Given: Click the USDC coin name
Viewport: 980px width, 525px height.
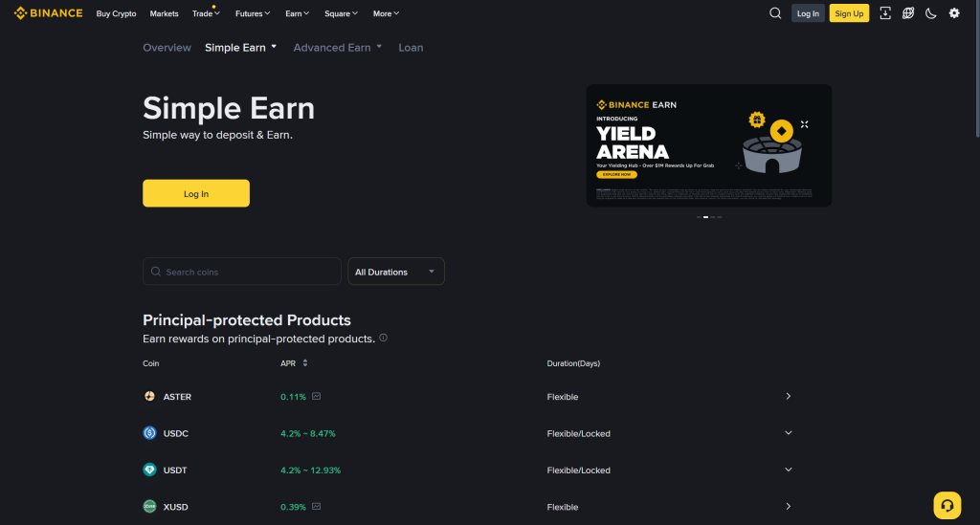Looking at the screenshot, I should click(176, 433).
